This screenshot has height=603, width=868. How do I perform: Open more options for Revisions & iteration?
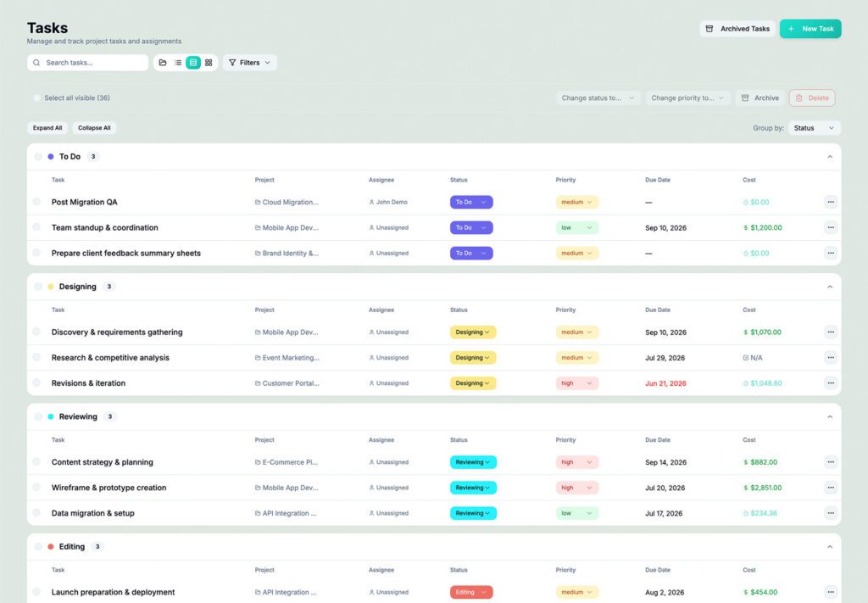[x=831, y=383]
